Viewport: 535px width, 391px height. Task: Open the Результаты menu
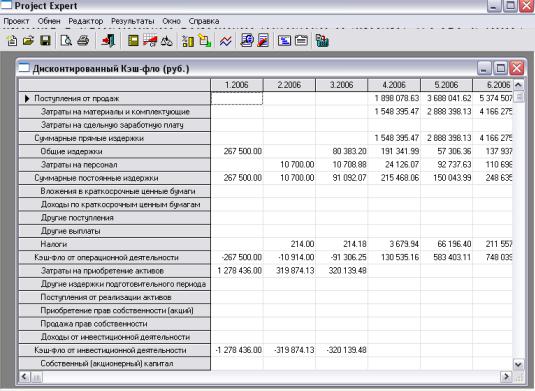pyautogui.click(x=133, y=21)
